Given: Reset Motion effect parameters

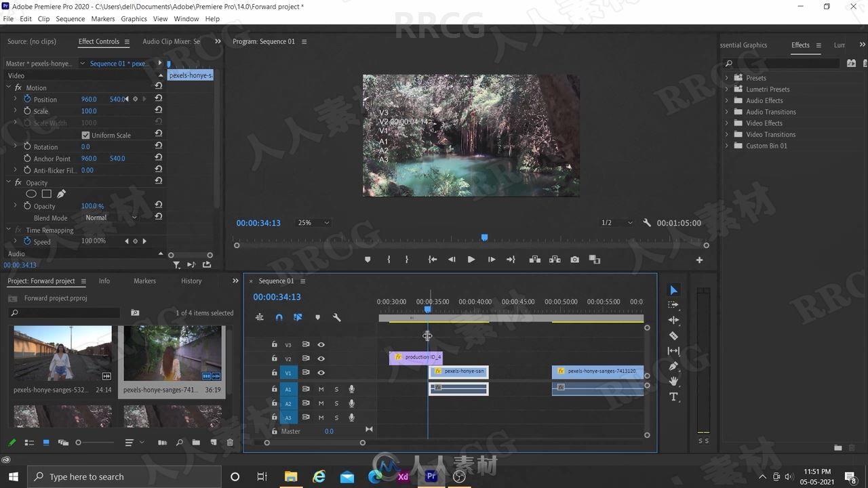Looking at the screenshot, I should click(x=158, y=86).
